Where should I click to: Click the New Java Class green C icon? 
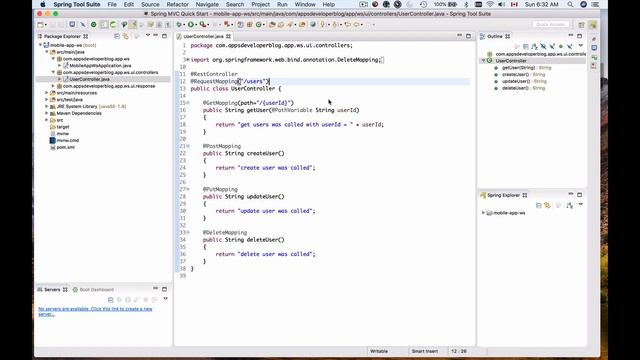coord(258,24)
